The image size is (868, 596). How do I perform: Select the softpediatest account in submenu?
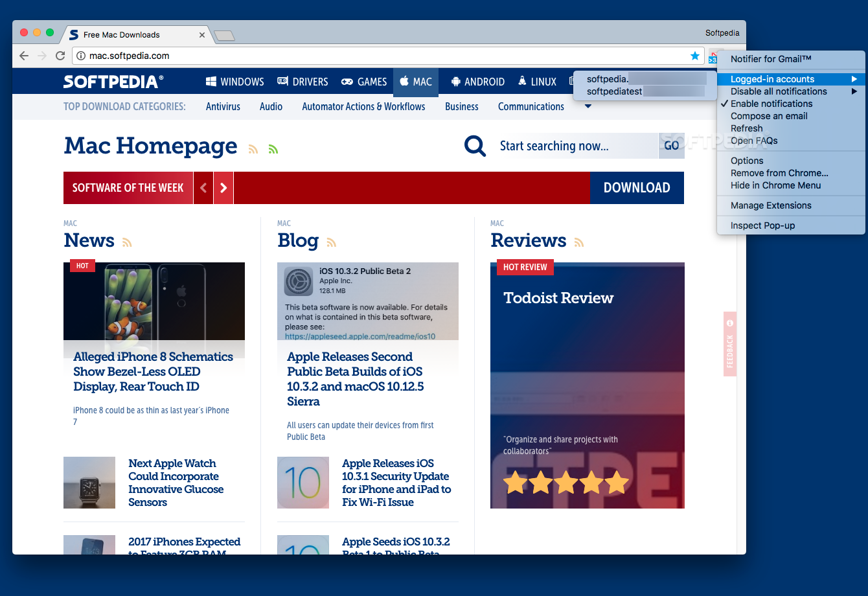click(x=646, y=91)
